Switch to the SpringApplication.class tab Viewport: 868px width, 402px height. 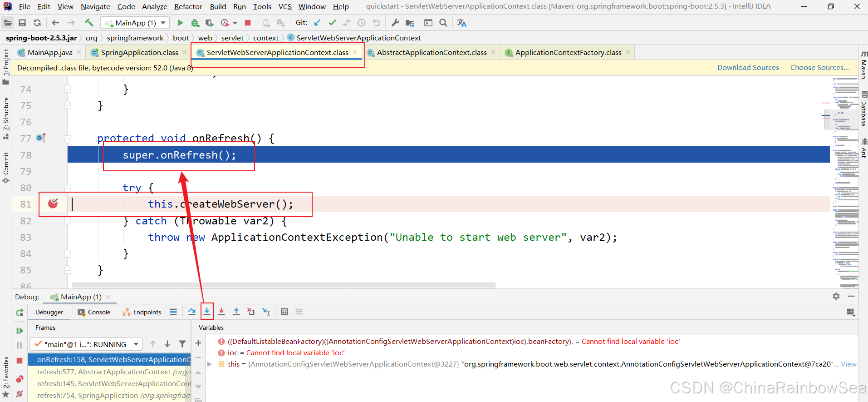(139, 52)
